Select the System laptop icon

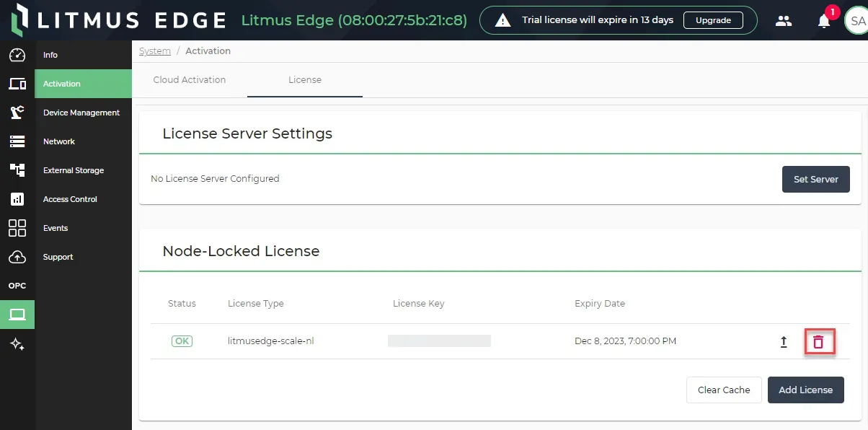(x=17, y=315)
